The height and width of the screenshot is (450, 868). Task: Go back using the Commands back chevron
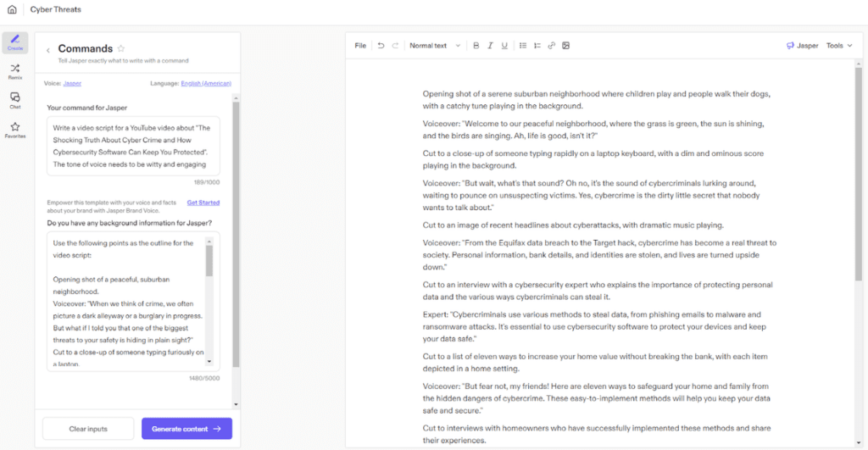tap(48, 50)
